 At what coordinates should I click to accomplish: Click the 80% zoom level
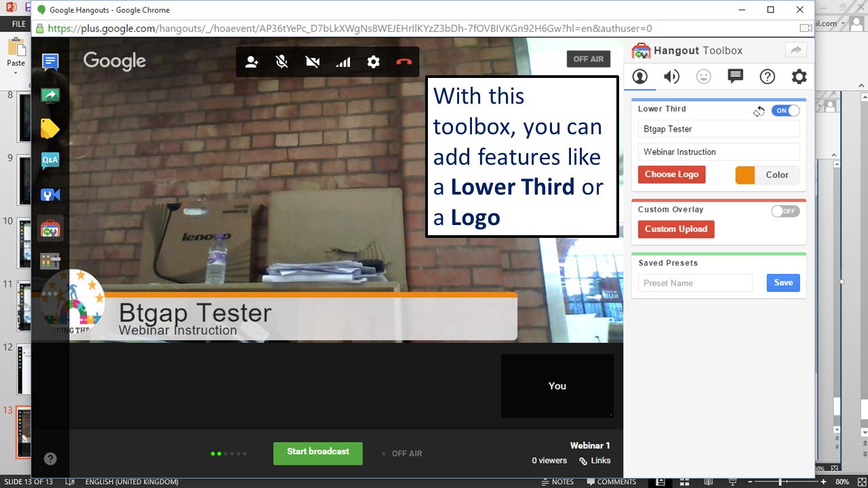tap(842, 482)
